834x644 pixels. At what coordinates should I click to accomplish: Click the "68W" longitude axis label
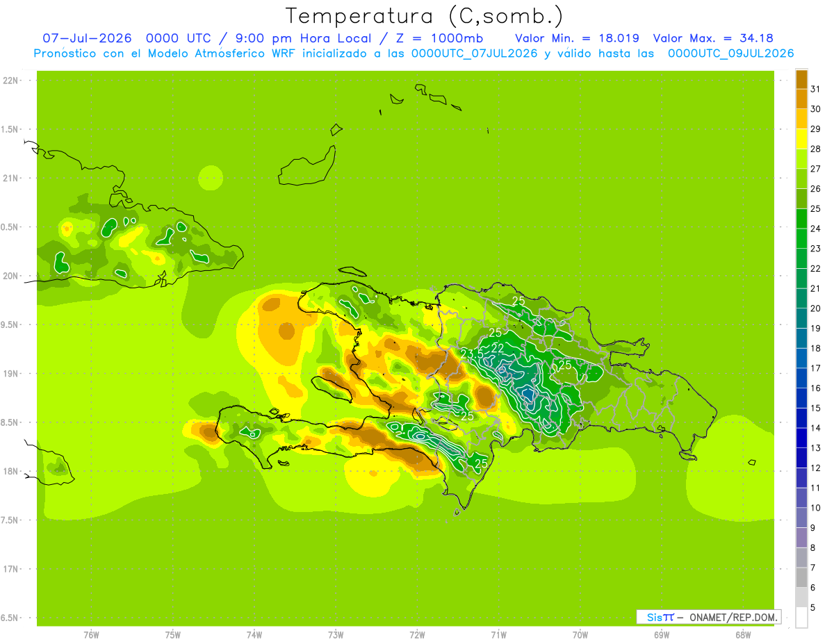(743, 635)
